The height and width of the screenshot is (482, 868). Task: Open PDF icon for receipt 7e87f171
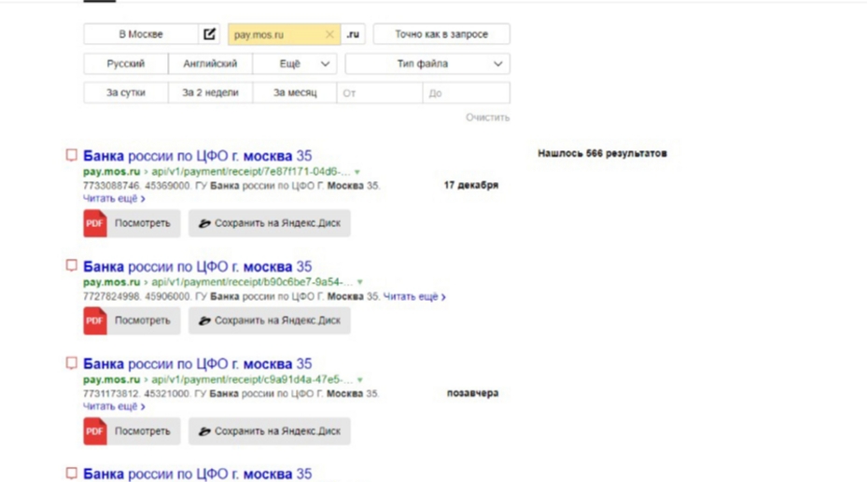tap(95, 223)
